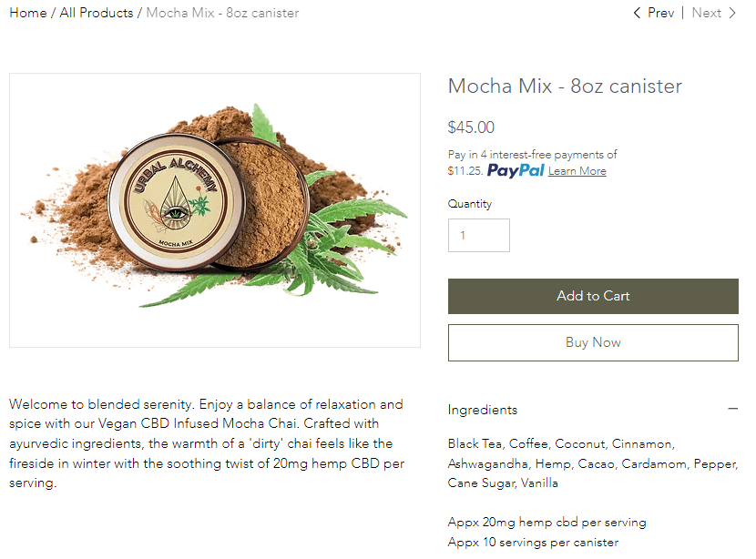Viewport: 756px width, 559px height.
Task: Go to the Home breadcrumb
Action: coord(28,13)
